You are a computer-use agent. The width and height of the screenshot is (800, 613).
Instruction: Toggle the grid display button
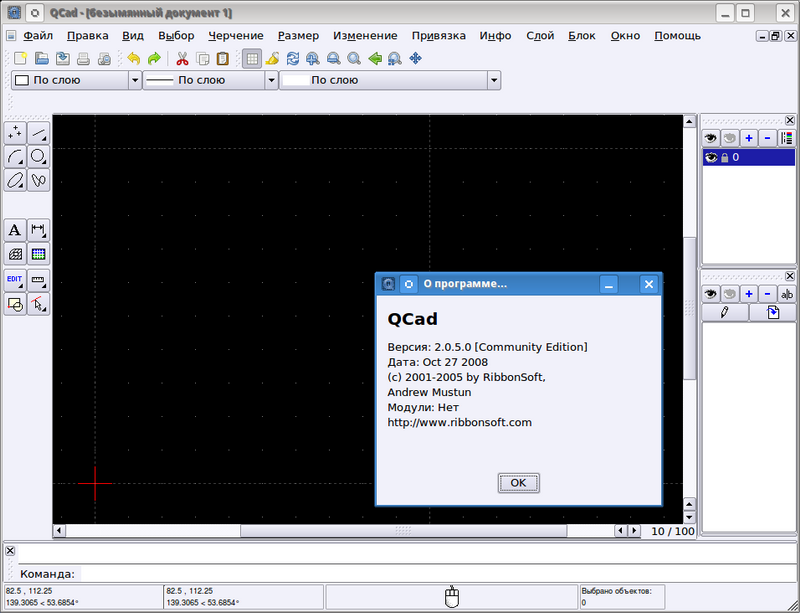252,59
